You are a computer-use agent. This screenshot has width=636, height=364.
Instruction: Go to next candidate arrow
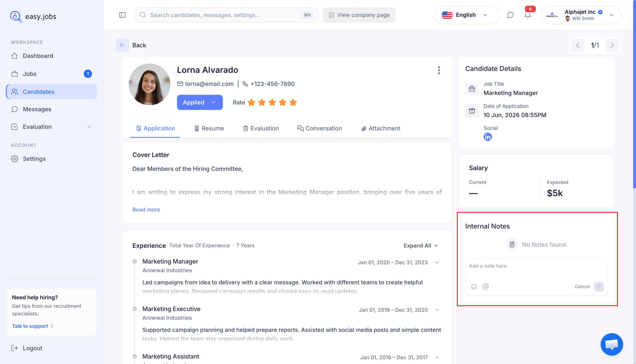coord(612,45)
